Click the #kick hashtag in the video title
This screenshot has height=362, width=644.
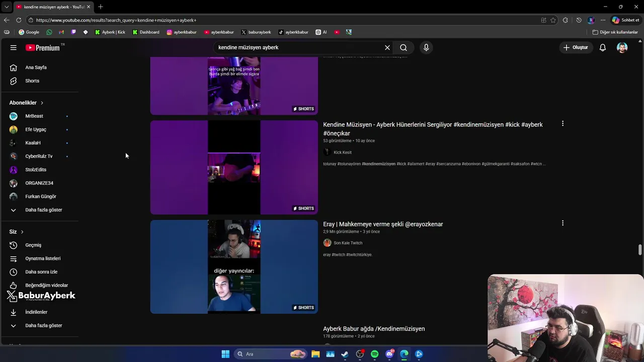click(512, 125)
